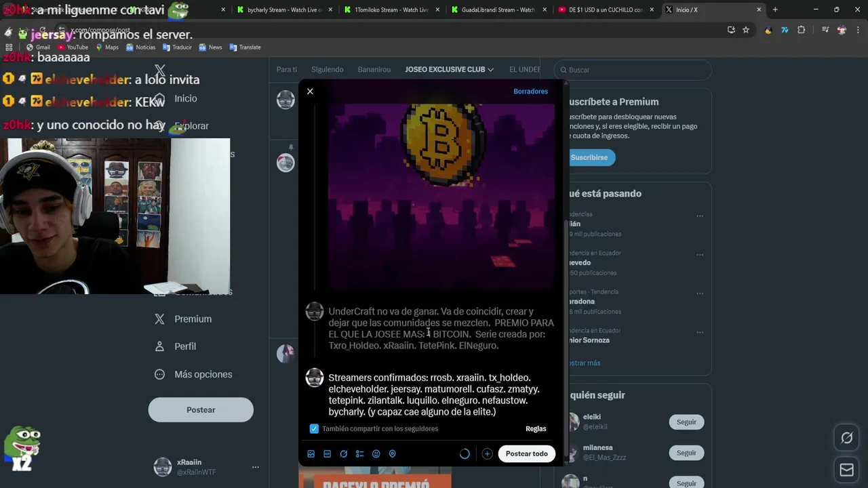
Task: Switch to the 1Tomiloko Stream tab
Action: coord(390,10)
